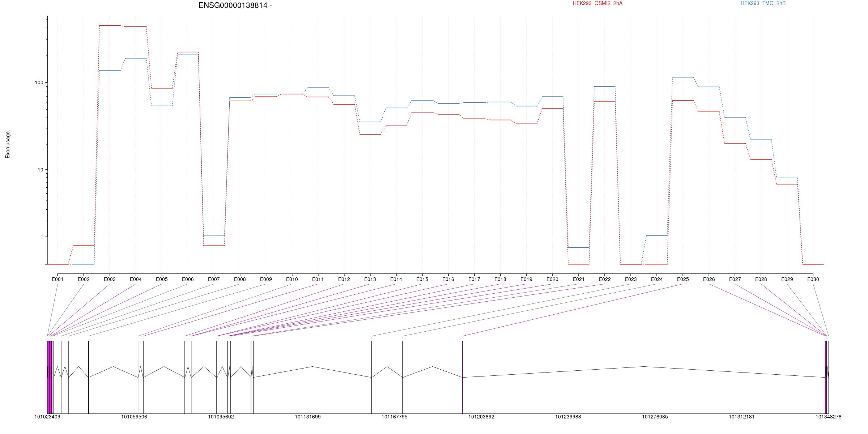This screenshot has height=434, width=868.
Task: Click genomic coordinate 101312181
Action: (742, 417)
